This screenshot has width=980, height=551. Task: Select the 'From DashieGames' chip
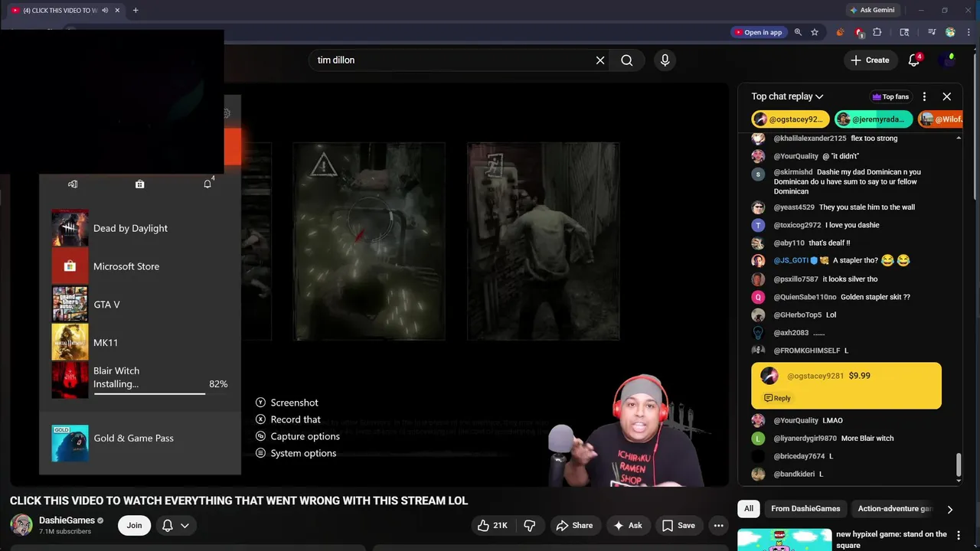point(805,508)
